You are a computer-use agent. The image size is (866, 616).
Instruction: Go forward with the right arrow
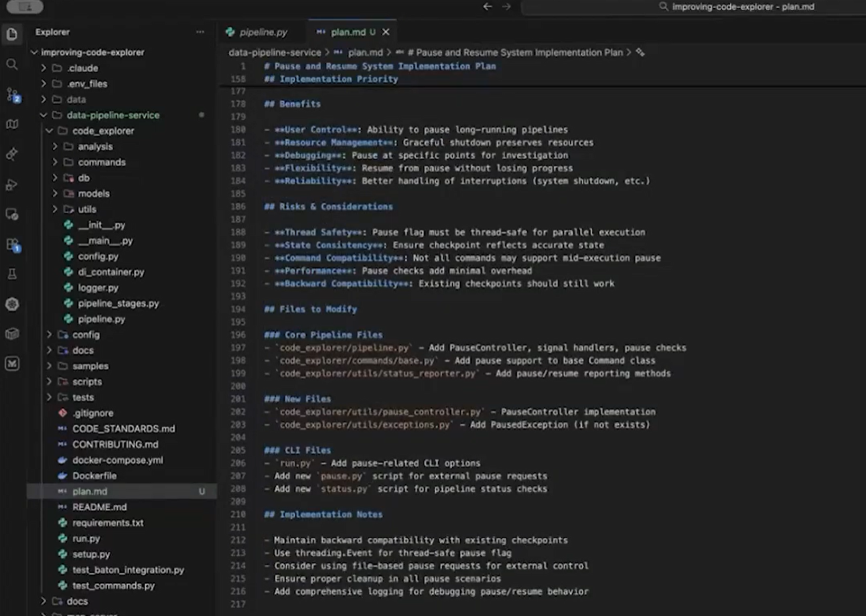tap(507, 7)
